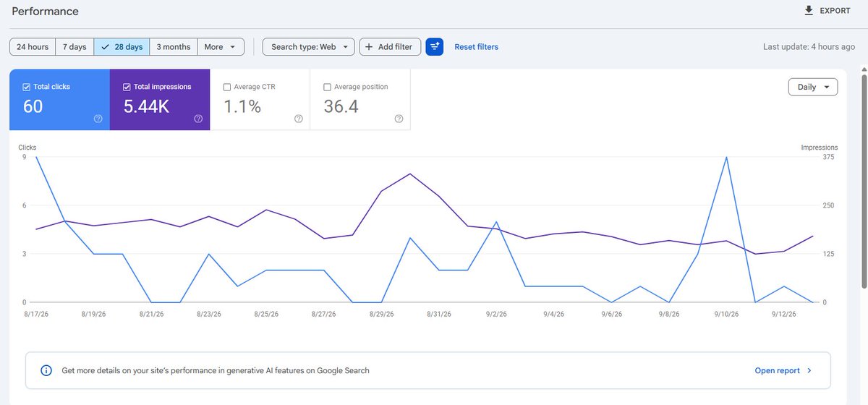Screen dimensions: 868x405
Task: Toggle the Total clicks checkbox
Action: 27,87
